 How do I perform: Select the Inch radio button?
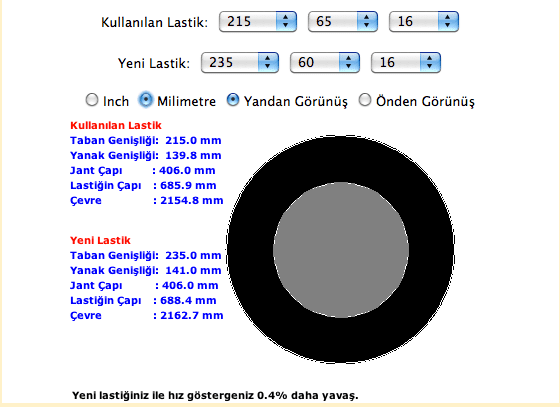pos(92,100)
